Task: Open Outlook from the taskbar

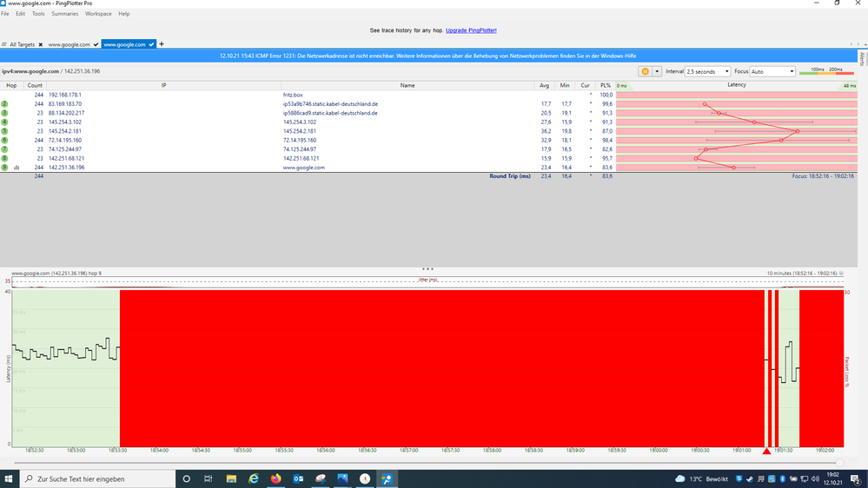Action: click(x=298, y=478)
